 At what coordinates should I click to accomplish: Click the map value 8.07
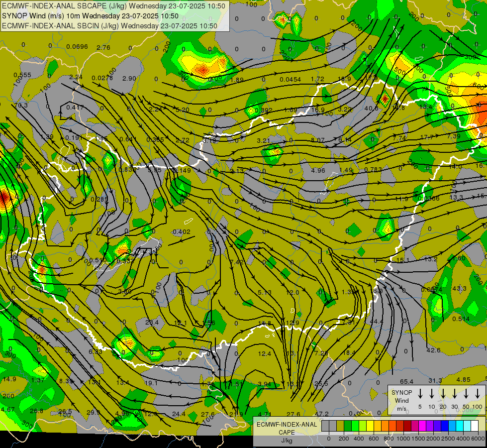[x=317, y=140]
